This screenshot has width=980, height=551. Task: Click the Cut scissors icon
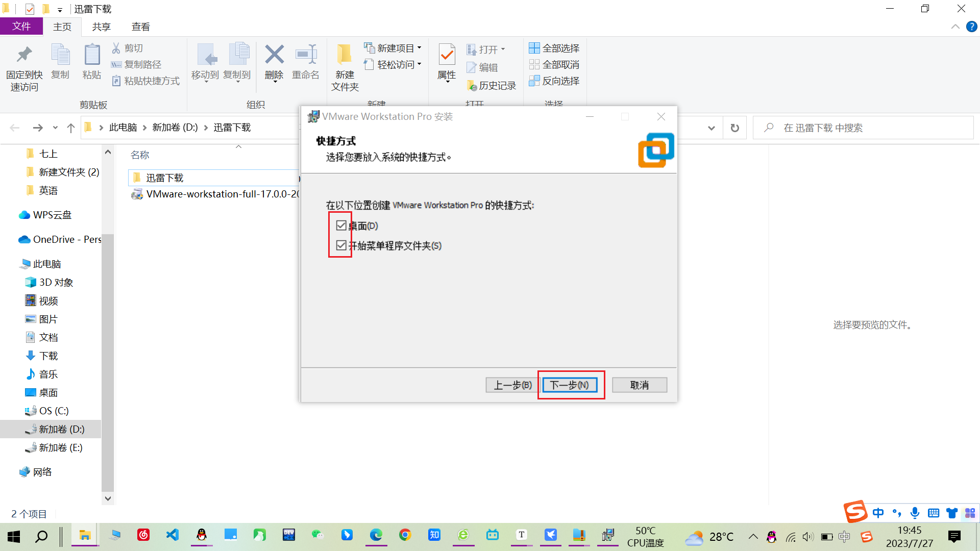click(x=116, y=48)
